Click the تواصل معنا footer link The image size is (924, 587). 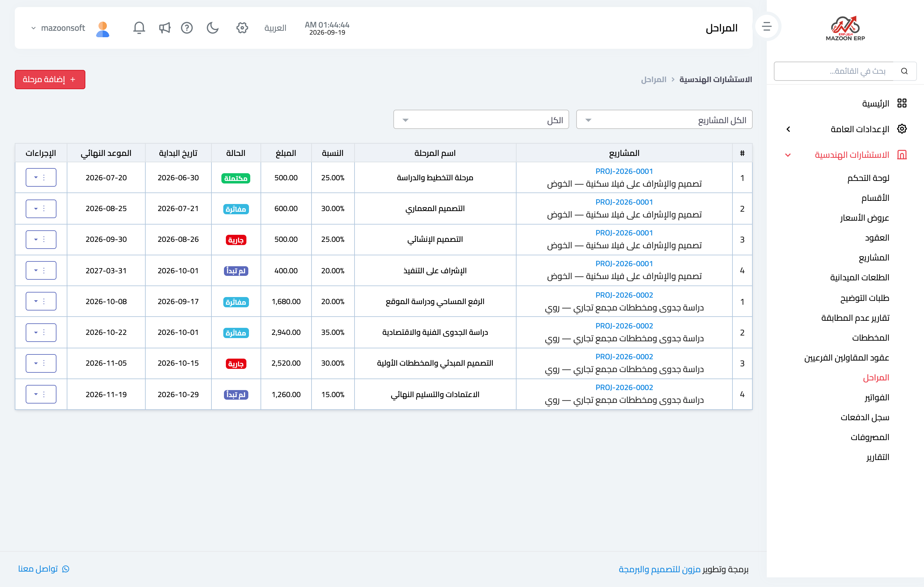(38, 569)
